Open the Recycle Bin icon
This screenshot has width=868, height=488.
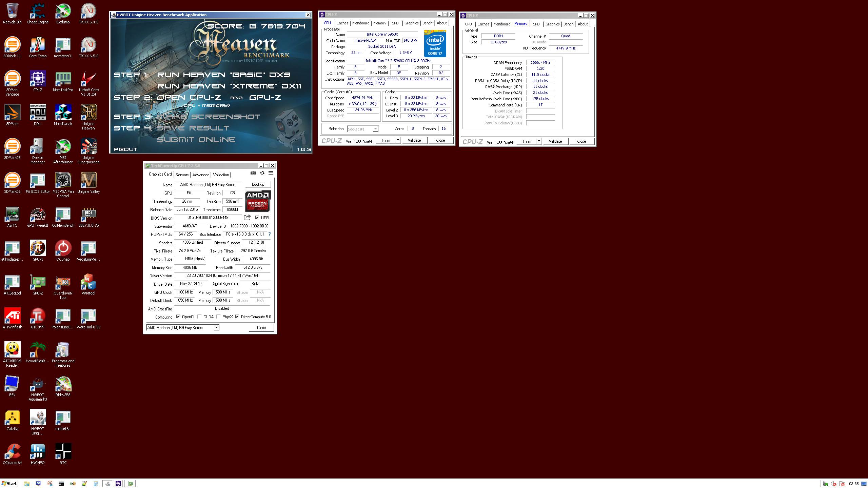point(12,14)
